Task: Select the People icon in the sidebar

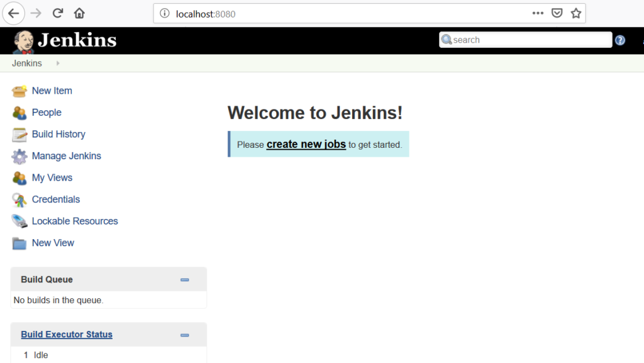Action: [19, 112]
